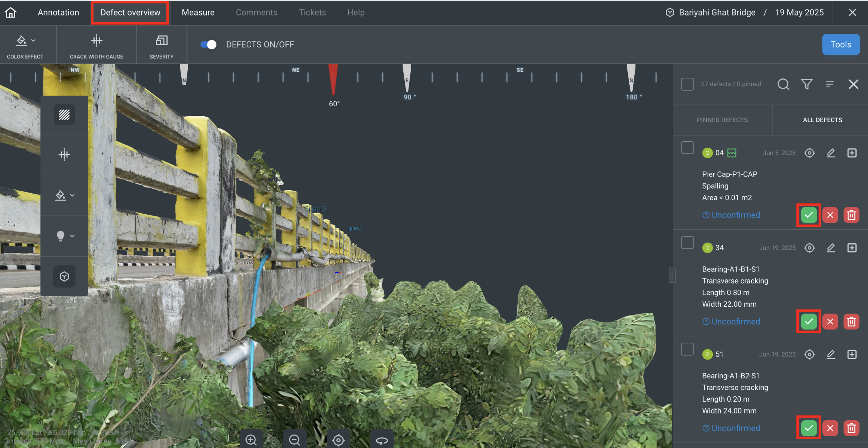Zoom out of the 3D model
This screenshot has width=868, height=448.
[295, 440]
